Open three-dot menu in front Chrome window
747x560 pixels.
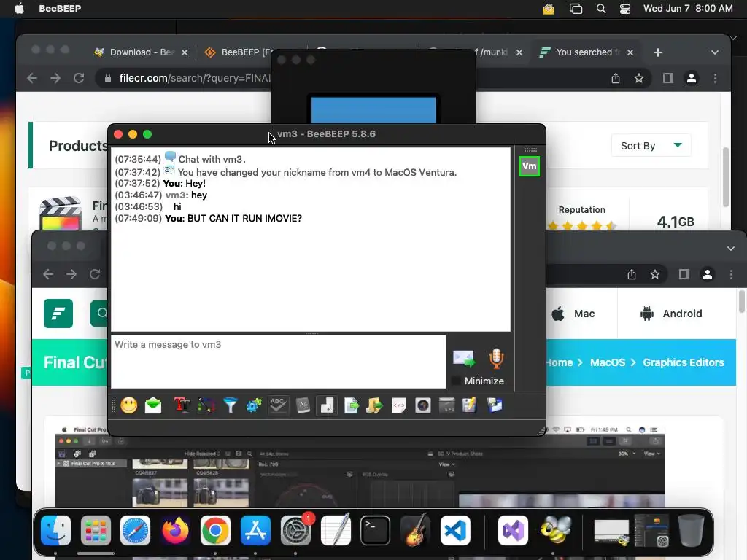tap(731, 274)
